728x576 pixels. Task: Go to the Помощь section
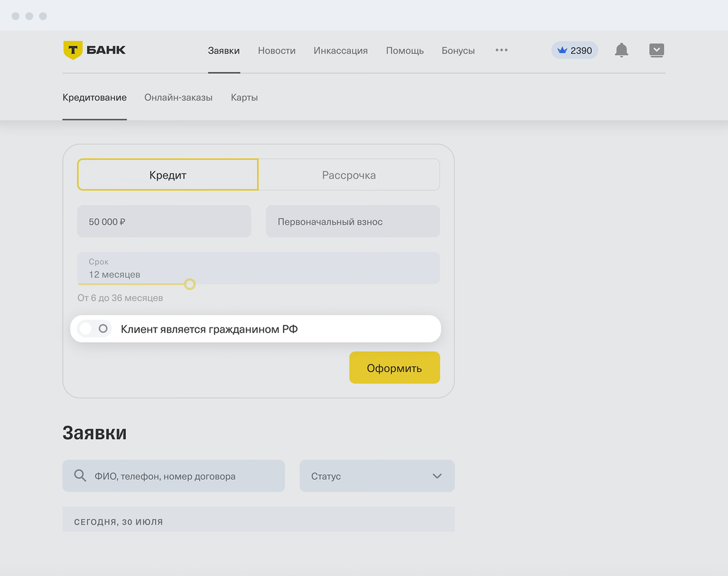click(405, 50)
